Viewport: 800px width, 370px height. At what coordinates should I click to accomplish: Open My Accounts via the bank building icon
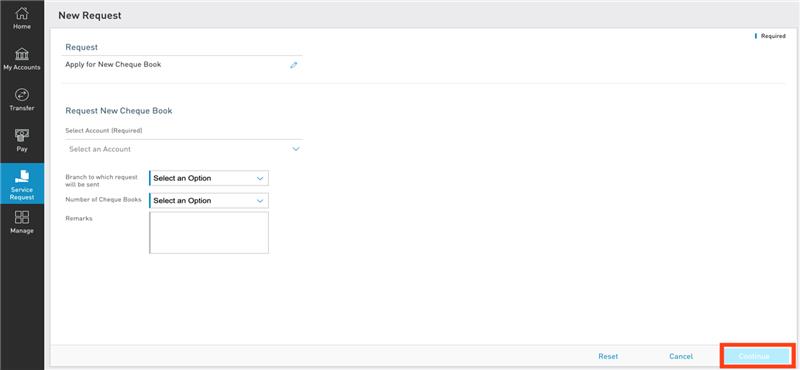(x=22, y=54)
